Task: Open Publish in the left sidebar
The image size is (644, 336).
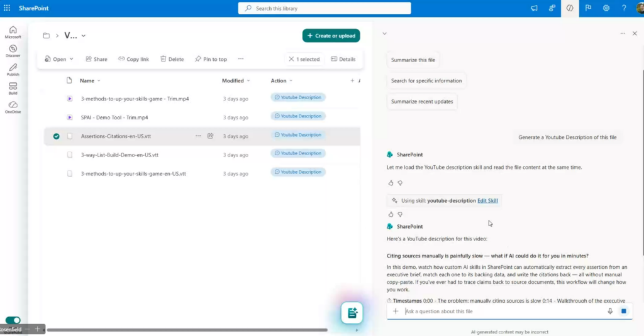Action: click(13, 70)
